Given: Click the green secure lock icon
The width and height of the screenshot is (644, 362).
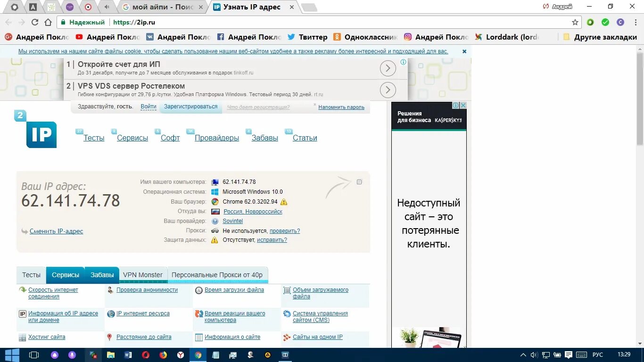Looking at the screenshot, I should click(63, 22).
